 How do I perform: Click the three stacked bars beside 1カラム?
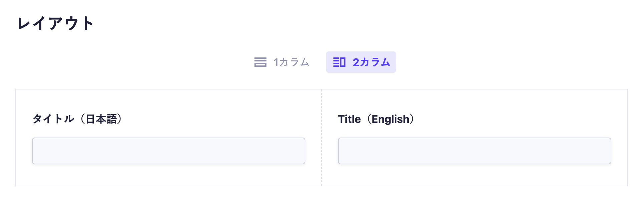260,62
